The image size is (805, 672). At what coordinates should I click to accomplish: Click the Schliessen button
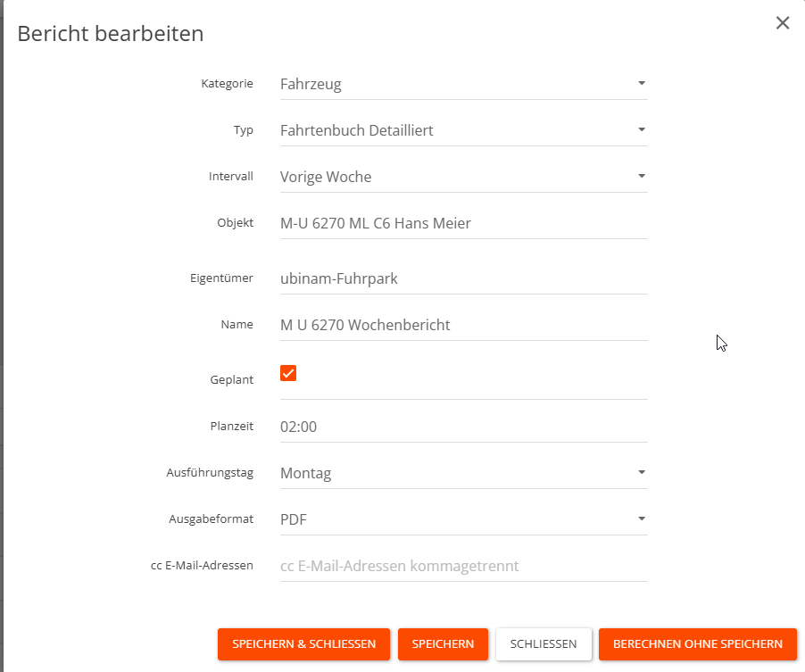pyautogui.click(x=543, y=643)
